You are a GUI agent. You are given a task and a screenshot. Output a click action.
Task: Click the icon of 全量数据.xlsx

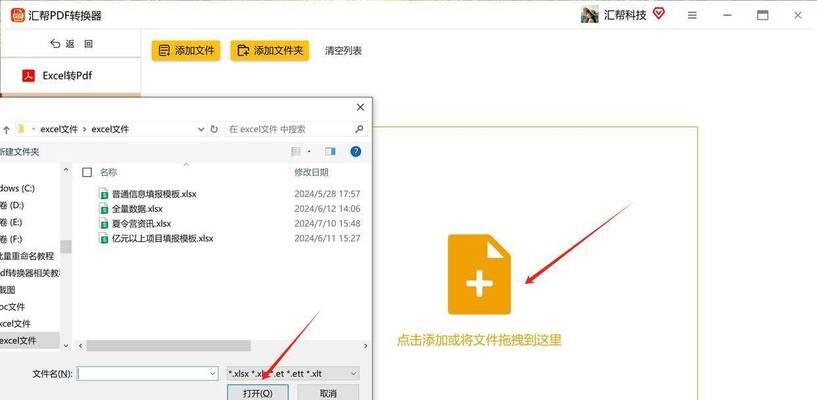click(104, 209)
